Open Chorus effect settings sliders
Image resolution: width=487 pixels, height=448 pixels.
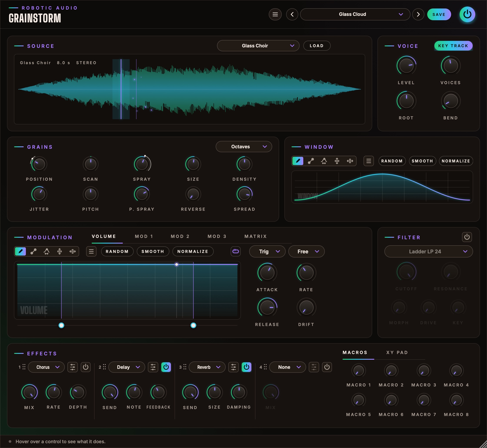coord(72,367)
